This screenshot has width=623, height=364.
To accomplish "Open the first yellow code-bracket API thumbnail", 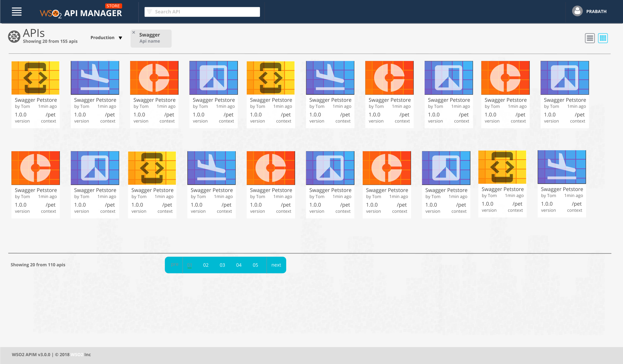I will pyautogui.click(x=35, y=78).
